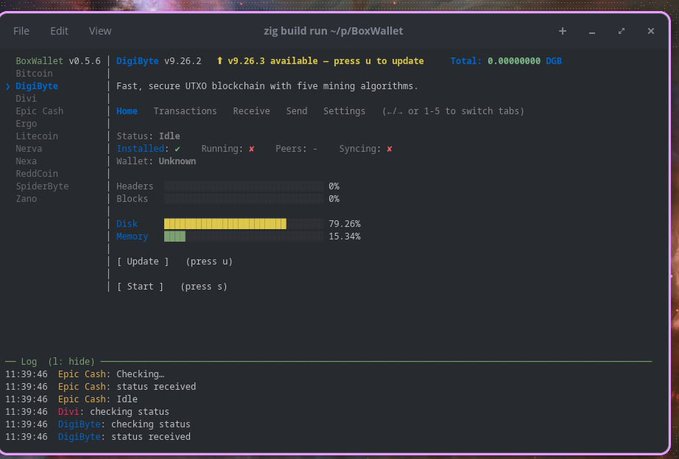Click the 'Peers: -' indicator

(x=296, y=149)
